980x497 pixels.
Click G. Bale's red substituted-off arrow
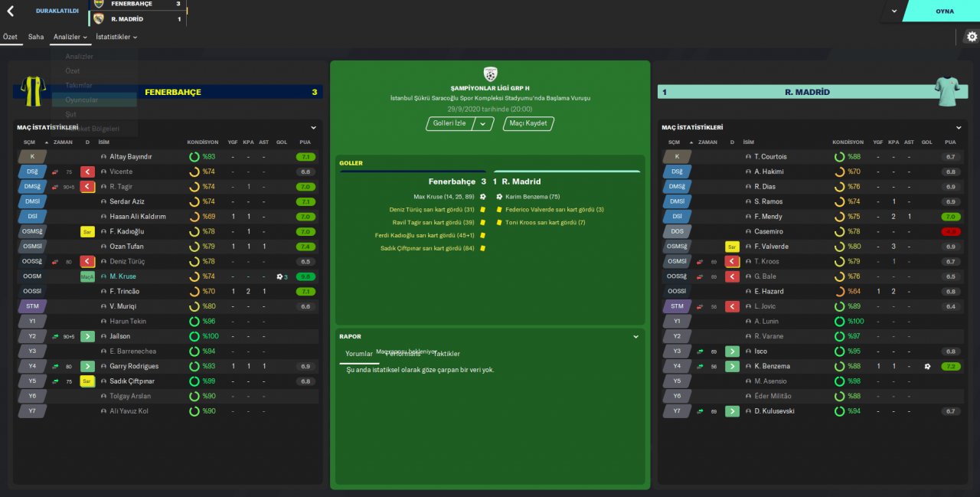(732, 276)
